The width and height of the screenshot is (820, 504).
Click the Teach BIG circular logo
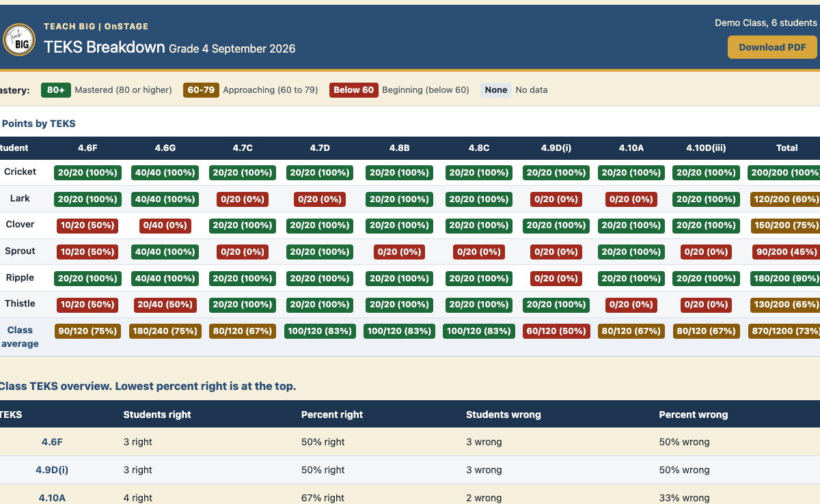pos(19,39)
